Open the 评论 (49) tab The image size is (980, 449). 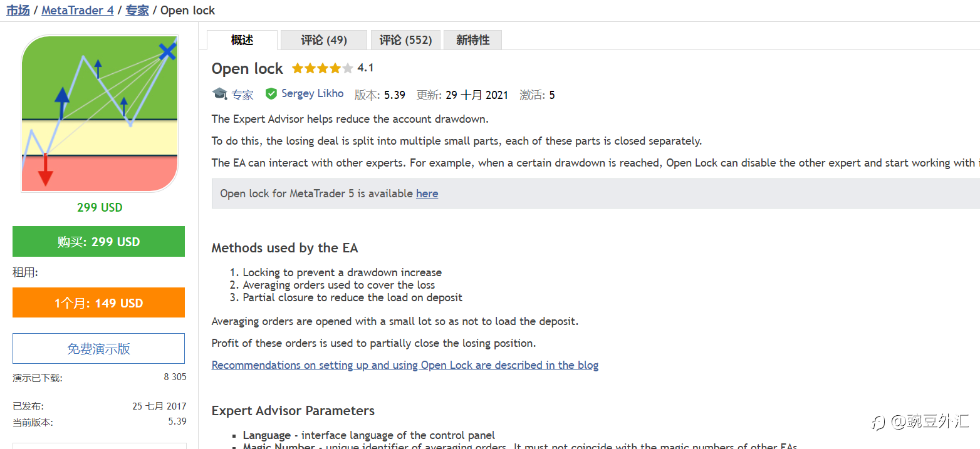click(323, 40)
